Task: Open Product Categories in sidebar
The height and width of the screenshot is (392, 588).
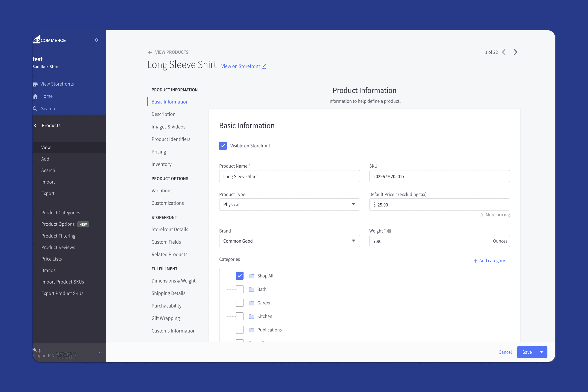Action: pyautogui.click(x=60, y=213)
